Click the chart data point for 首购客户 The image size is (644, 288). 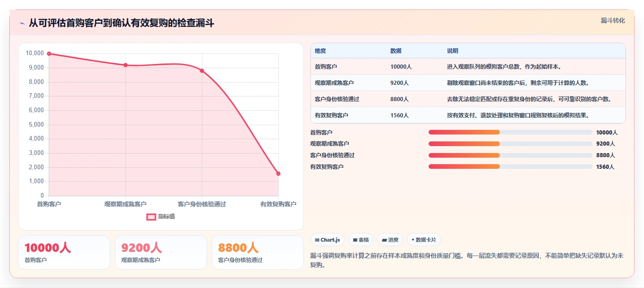(x=49, y=54)
